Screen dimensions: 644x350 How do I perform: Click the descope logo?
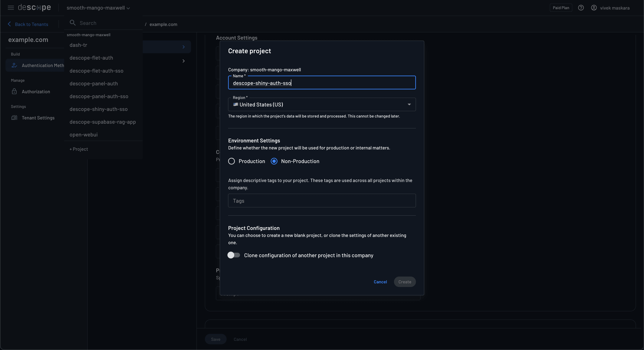[34, 7]
